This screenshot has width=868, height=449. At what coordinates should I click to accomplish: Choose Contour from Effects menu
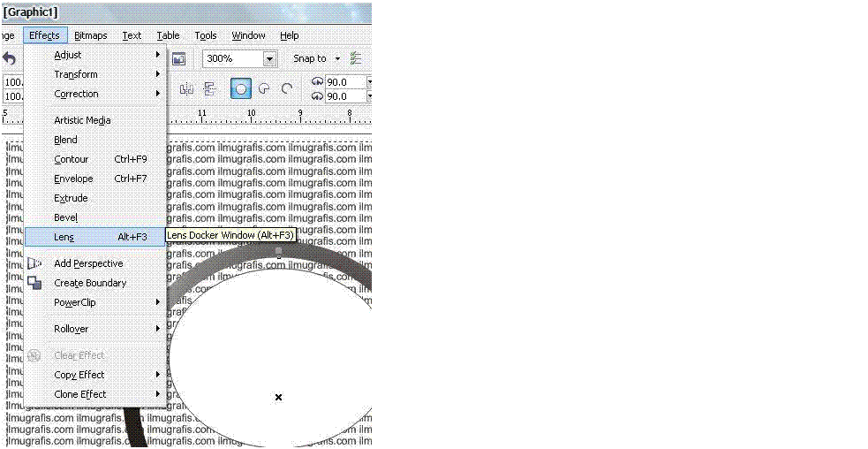(x=94, y=159)
